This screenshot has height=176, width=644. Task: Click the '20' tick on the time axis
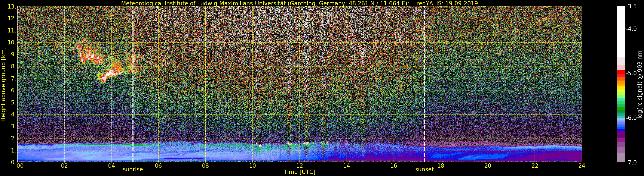488,166
